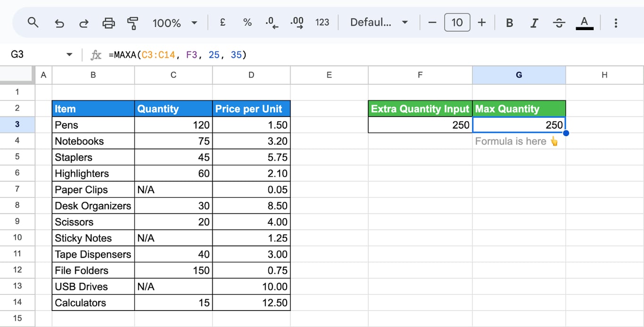Select row 3 header
Screen dimensions: 644x327
coord(17,124)
